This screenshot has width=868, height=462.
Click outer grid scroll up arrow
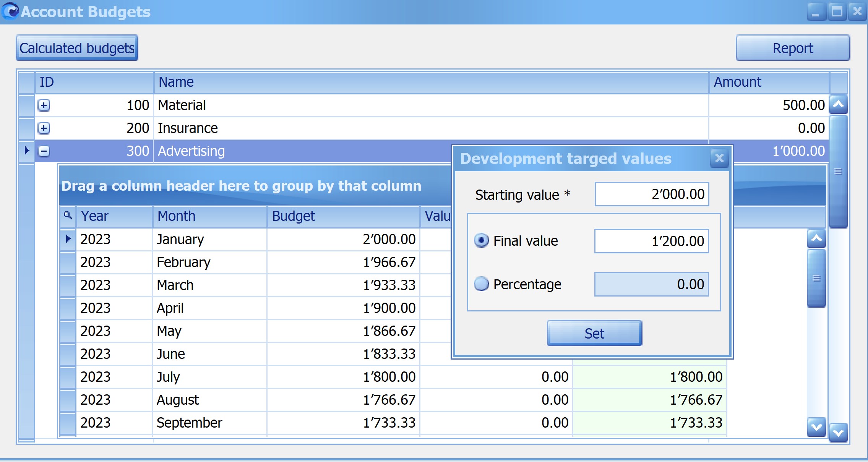(x=838, y=104)
